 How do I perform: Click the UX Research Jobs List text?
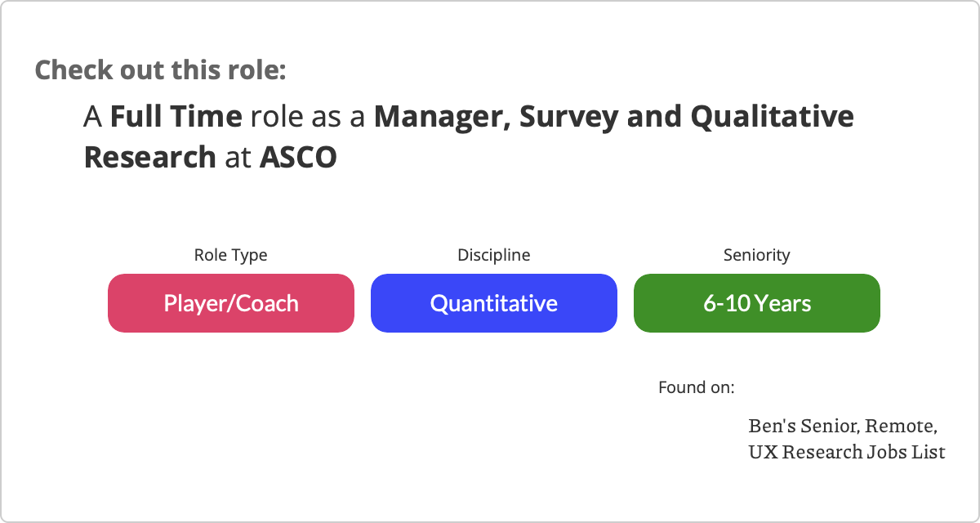(846, 451)
